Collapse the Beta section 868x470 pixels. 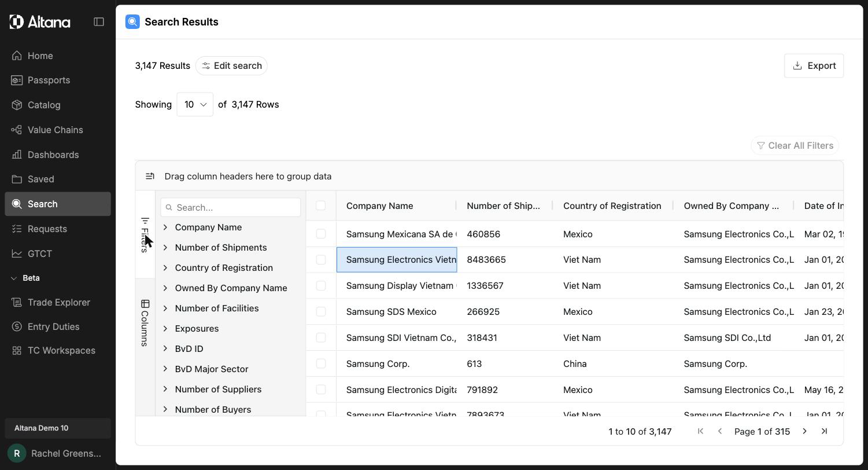(x=14, y=278)
